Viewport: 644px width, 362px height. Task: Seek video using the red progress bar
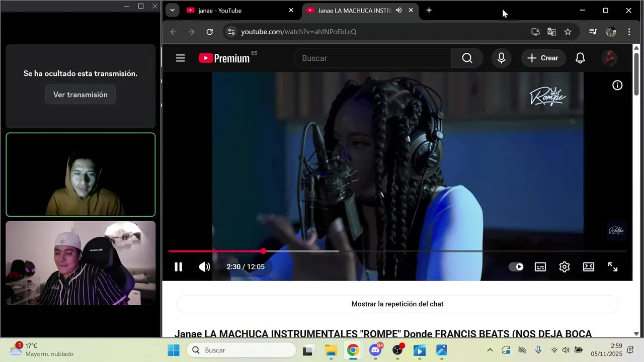397,251
